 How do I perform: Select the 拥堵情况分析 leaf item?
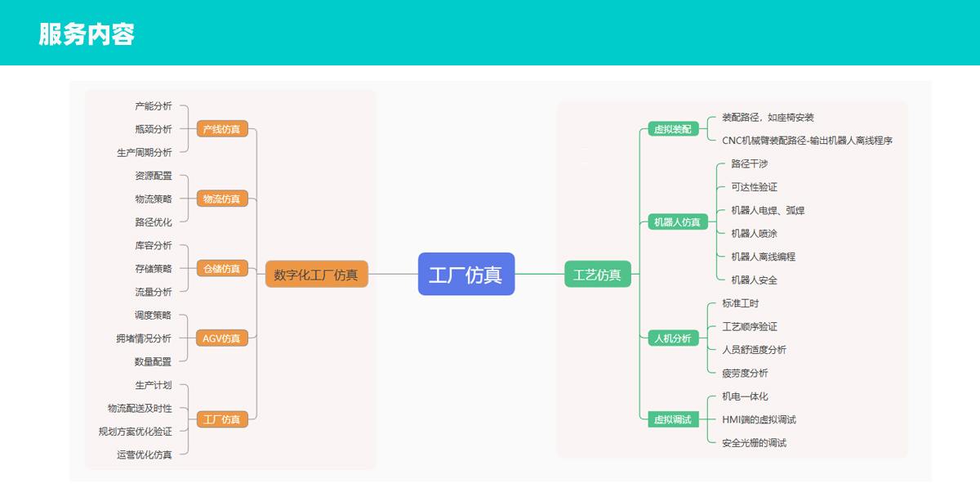pos(144,338)
